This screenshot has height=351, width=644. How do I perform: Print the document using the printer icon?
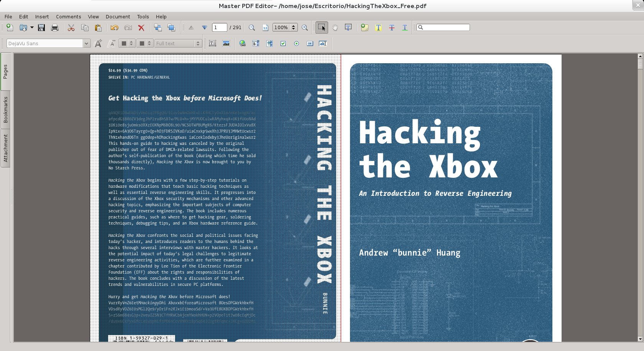click(55, 28)
